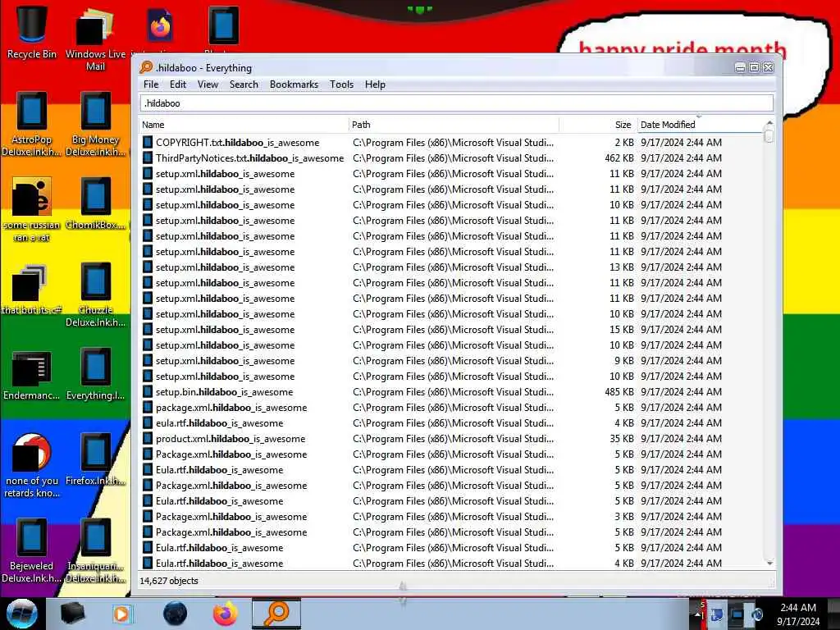This screenshot has height=630, width=840.
Task: Select the AstroPop Deluxe desktop icon
Action: click(31, 125)
